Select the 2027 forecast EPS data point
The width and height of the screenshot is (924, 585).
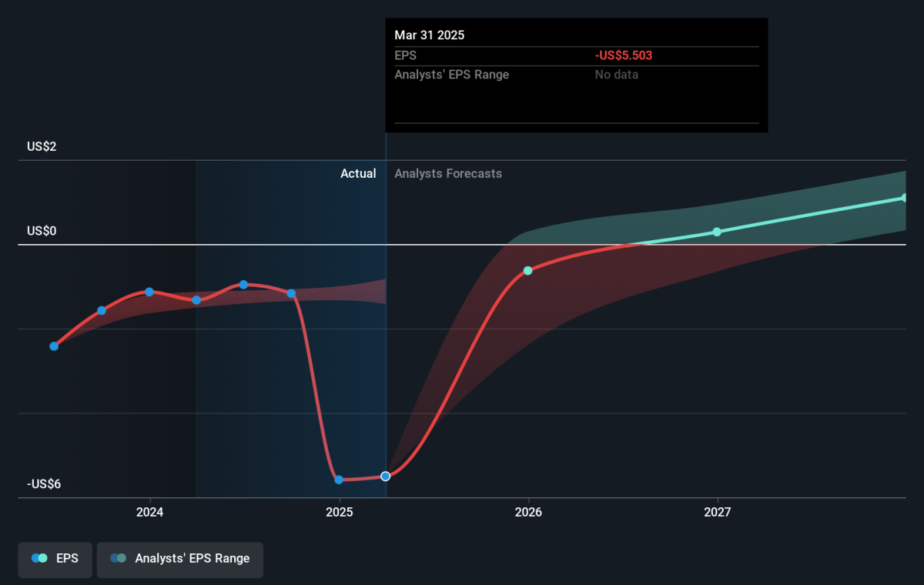click(717, 232)
